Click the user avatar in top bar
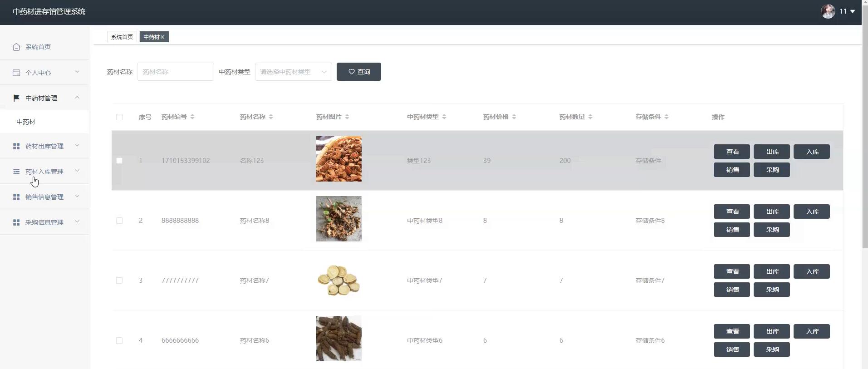The image size is (868, 369). point(828,11)
